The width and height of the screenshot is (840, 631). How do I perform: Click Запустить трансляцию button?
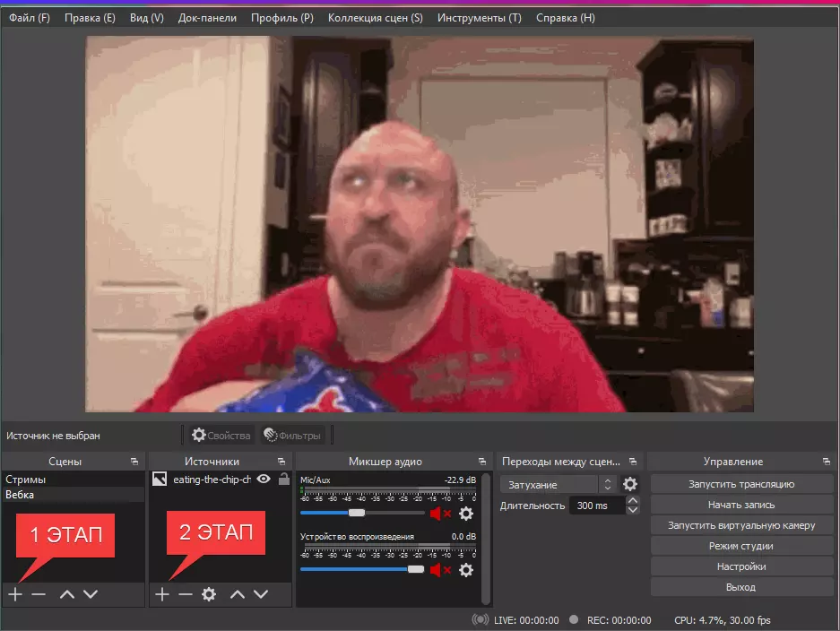point(741,484)
